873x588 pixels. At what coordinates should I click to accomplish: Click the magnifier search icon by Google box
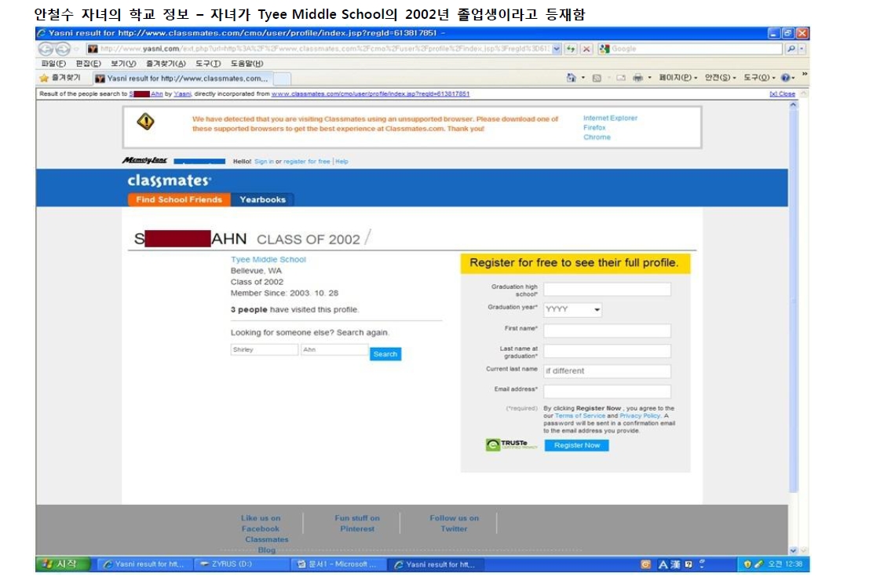click(791, 49)
